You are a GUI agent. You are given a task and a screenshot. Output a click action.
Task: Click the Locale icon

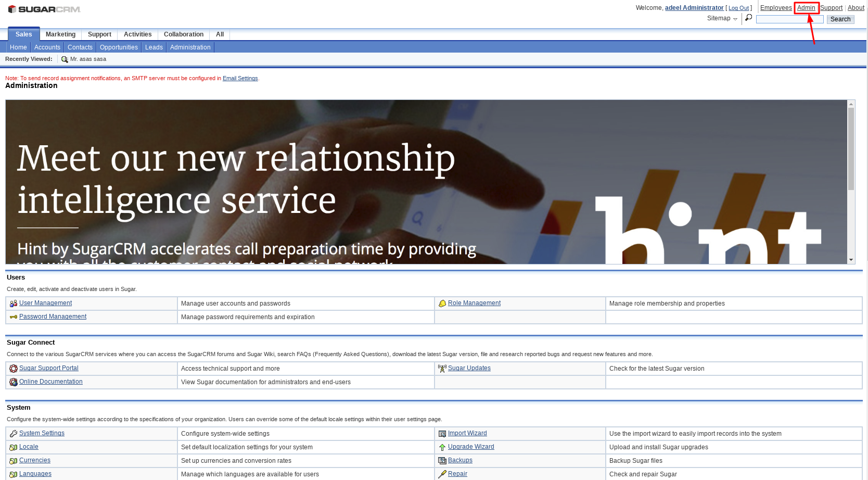(14, 447)
